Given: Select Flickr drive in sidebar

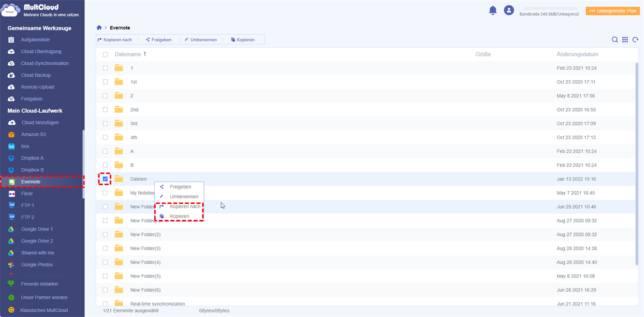Looking at the screenshot, I should click(27, 193).
